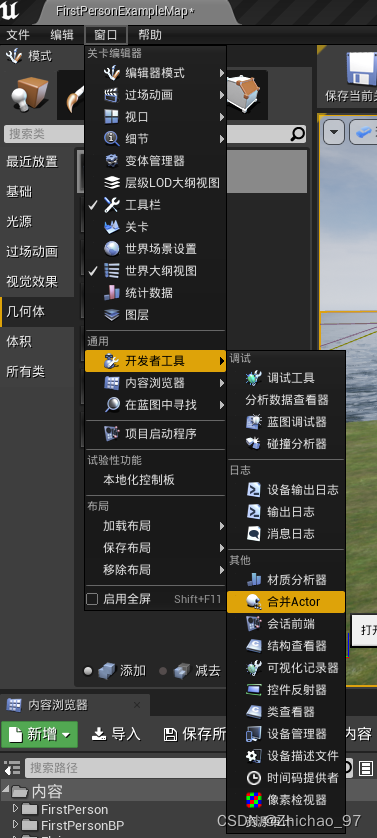Expand the 在蓝图中寻找 submenu arrow
377x838 pixels.
[x=221, y=405]
